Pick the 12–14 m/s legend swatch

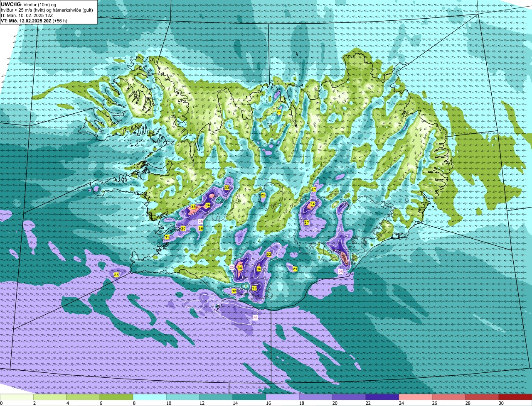click(x=216, y=397)
